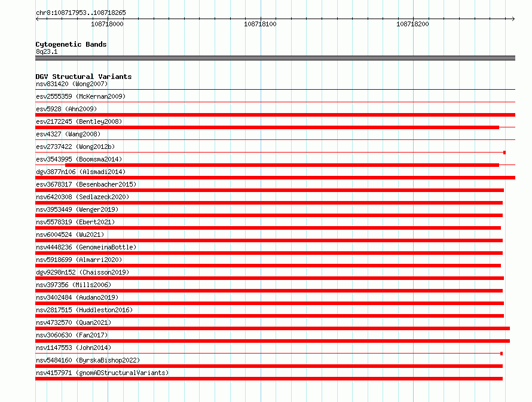Select the nsv6420308 (Sedlazeck2020) label
This screenshot has width=532, height=402.
[82, 197]
